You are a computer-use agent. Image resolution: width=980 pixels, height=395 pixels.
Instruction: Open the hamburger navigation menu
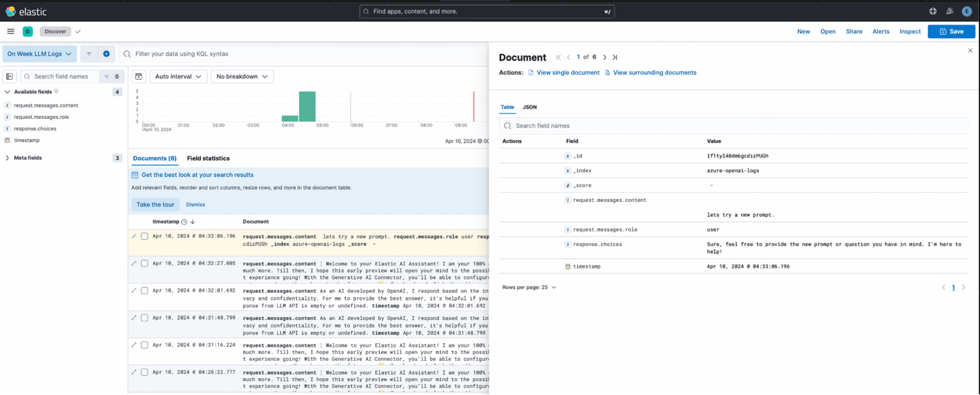pos(10,31)
